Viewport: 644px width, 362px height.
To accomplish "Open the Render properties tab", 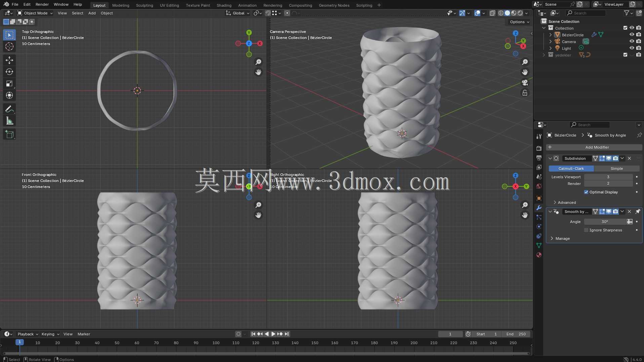I will 539,148.
